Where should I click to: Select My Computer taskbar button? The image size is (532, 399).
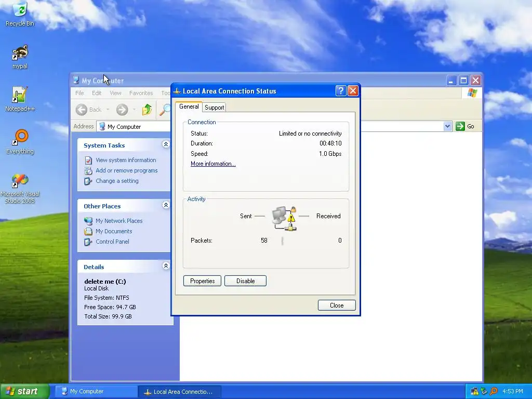tap(96, 392)
